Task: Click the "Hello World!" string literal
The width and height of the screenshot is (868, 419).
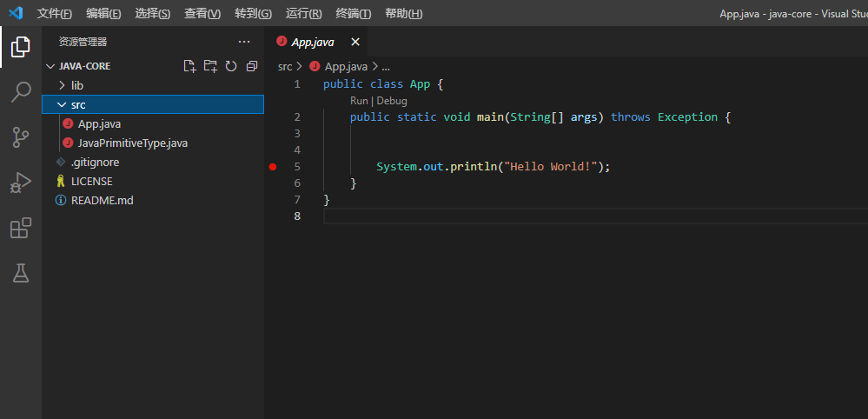Action: tap(551, 167)
